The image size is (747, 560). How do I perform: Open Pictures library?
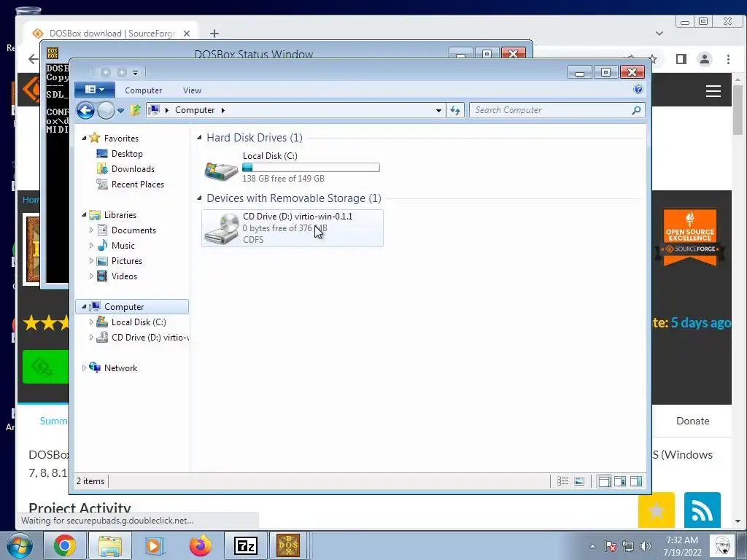point(127,261)
